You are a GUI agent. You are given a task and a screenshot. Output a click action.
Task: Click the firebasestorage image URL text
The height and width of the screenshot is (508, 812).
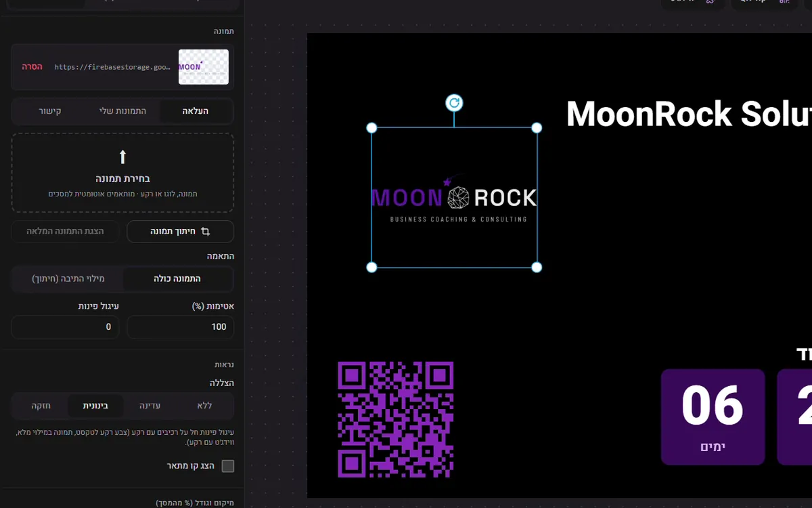tap(112, 67)
